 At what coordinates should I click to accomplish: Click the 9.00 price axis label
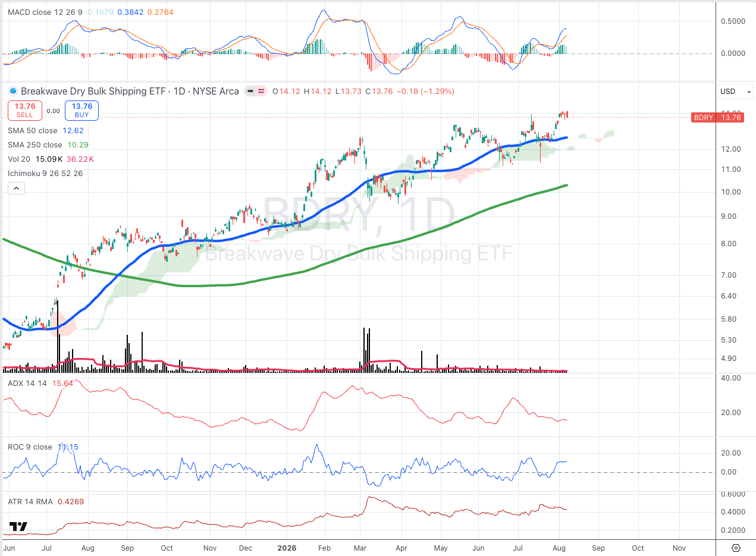point(730,216)
